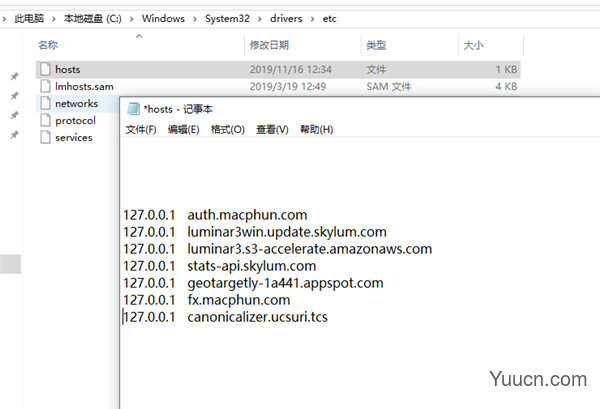Click the 4 KB size cell

click(x=506, y=86)
